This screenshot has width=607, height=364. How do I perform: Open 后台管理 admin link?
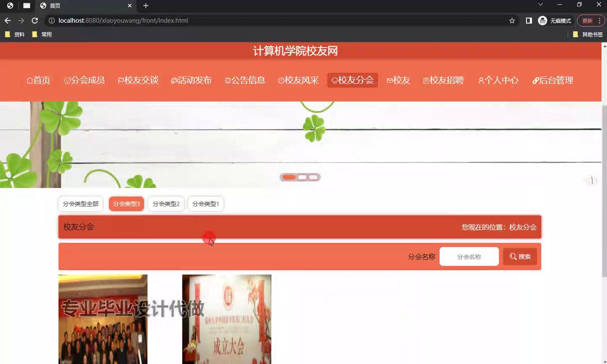point(553,80)
